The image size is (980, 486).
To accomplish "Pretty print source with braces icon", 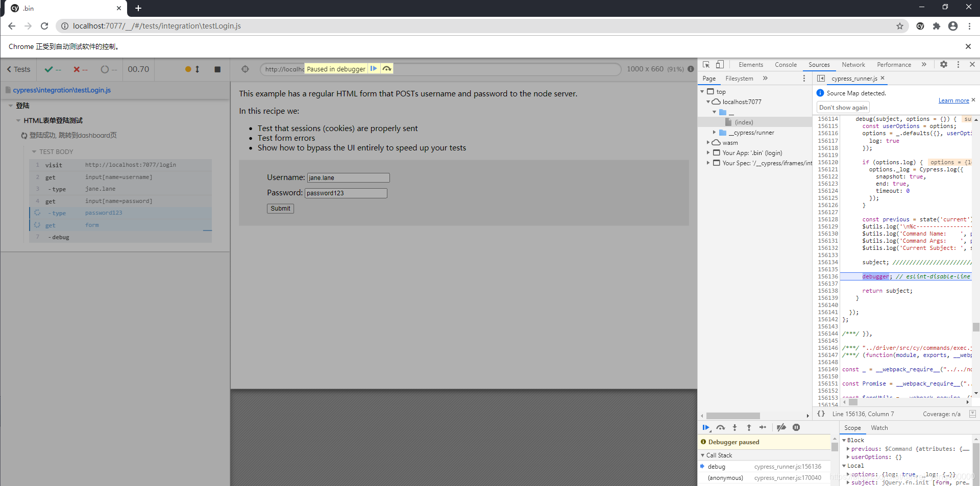I will tap(821, 414).
